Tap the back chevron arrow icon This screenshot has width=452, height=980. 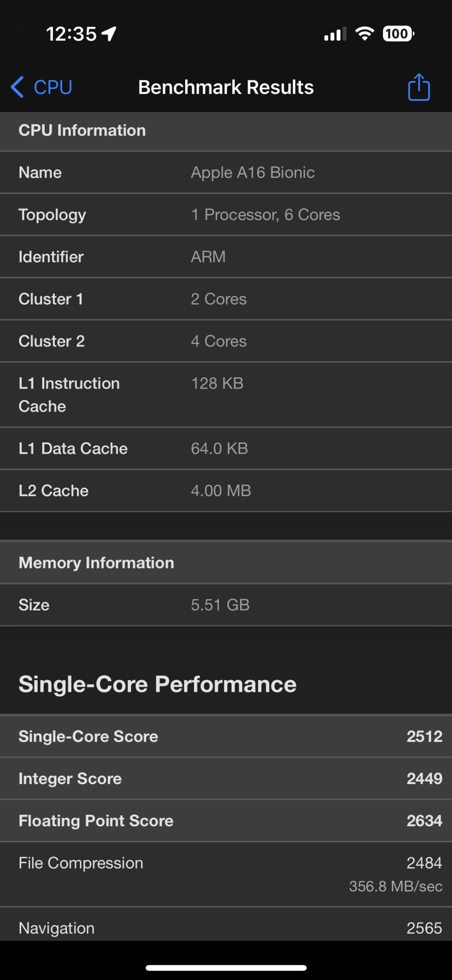point(17,87)
